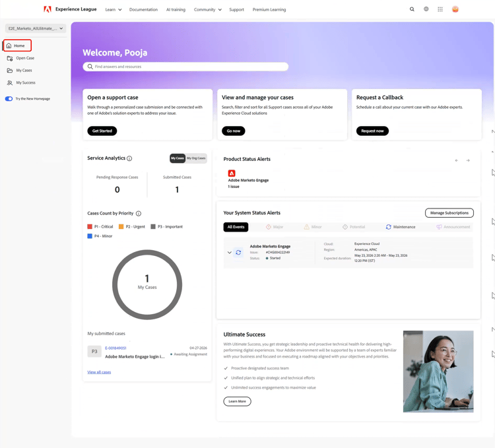Select the All Events tab
The width and height of the screenshot is (495, 448).
click(x=236, y=227)
